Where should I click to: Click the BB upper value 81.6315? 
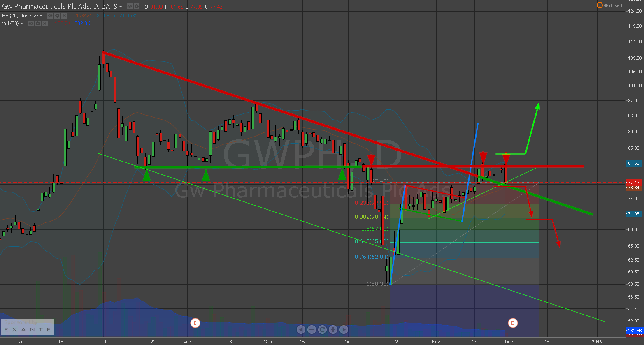point(106,16)
